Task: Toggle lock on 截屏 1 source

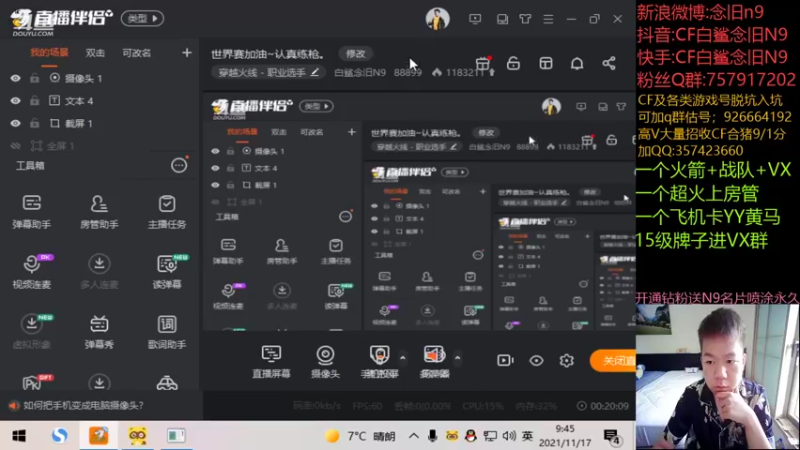Action: tap(34, 123)
